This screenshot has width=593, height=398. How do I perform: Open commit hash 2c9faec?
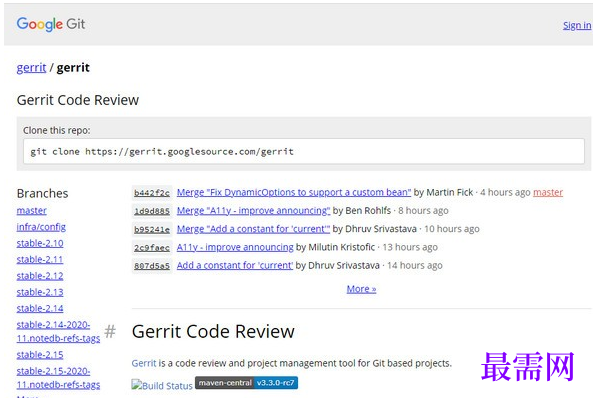(x=152, y=248)
